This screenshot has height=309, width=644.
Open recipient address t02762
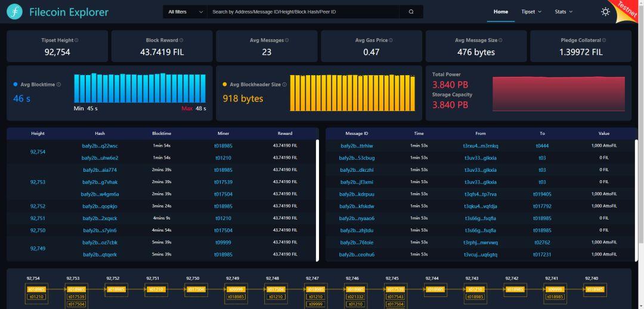pyautogui.click(x=542, y=242)
